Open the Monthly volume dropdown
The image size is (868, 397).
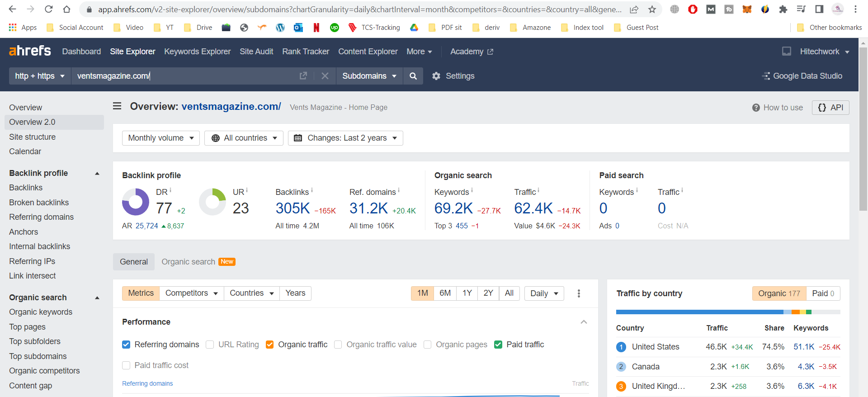160,138
